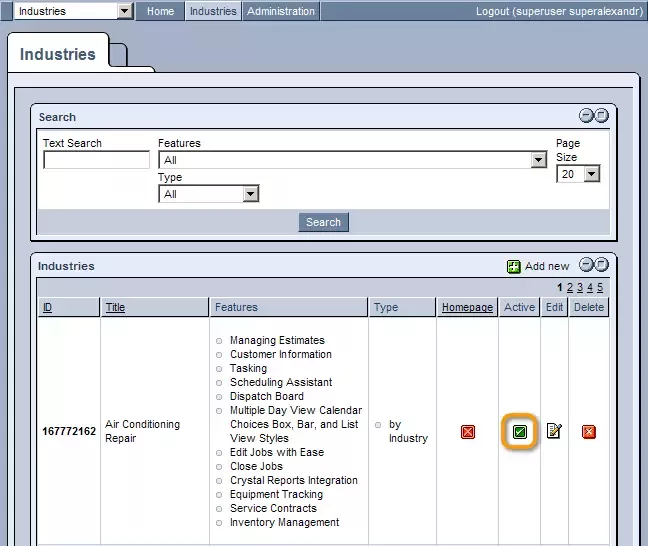Click by Industry type text
This screenshot has height=546, width=648.
(408, 431)
